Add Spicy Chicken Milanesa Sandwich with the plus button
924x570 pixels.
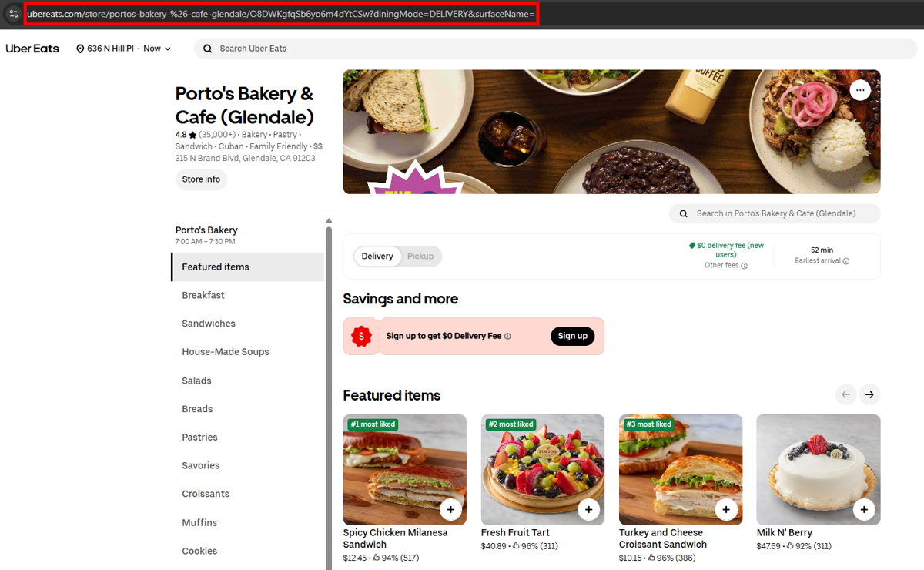pos(450,509)
